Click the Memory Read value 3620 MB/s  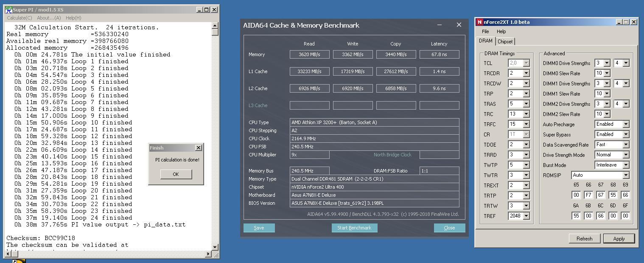pyautogui.click(x=309, y=54)
